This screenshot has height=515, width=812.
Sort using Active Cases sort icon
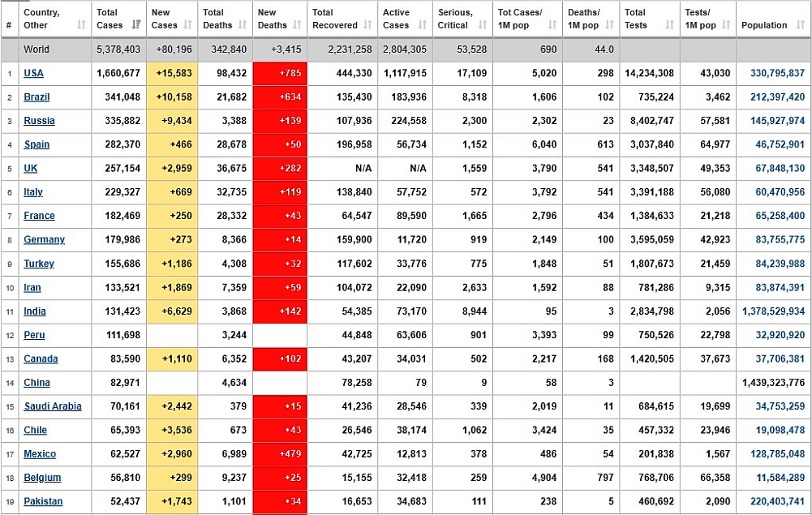423,25
